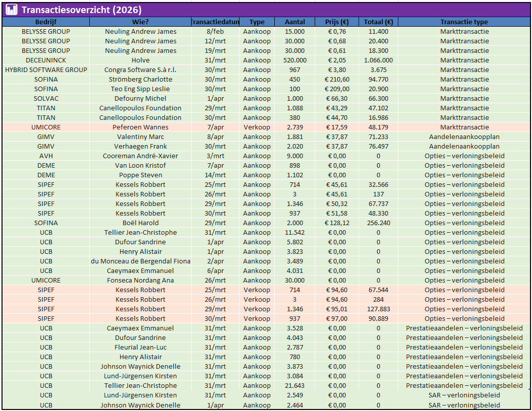Click the Transactie type column header
The image size is (532, 411).
coord(464,22)
